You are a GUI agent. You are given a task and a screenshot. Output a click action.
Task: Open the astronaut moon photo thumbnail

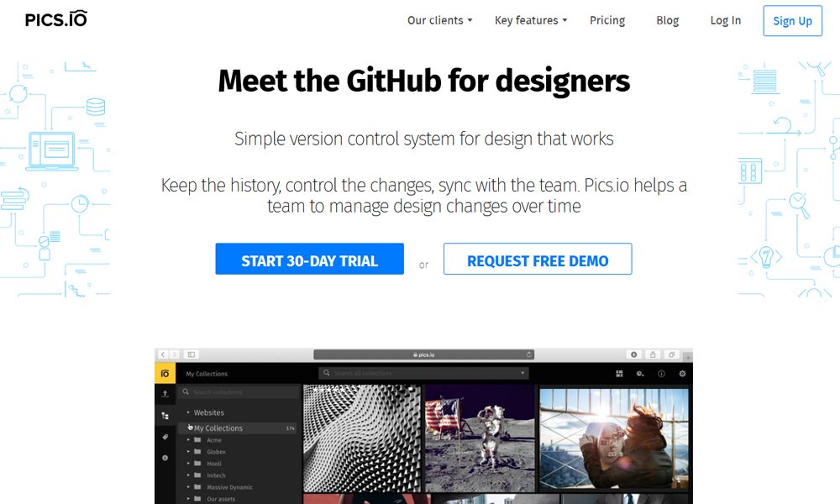click(x=480, y=438)
